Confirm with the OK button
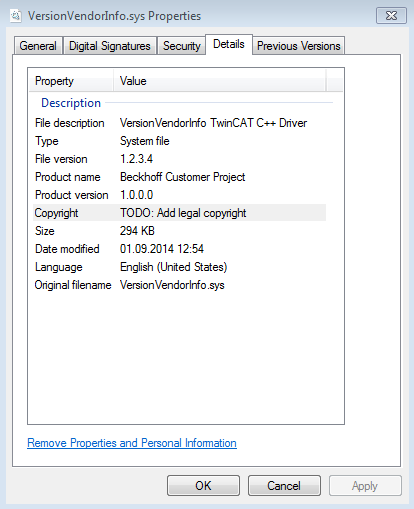Viewport: 414px width, 509px height. (x=203, y=486)
